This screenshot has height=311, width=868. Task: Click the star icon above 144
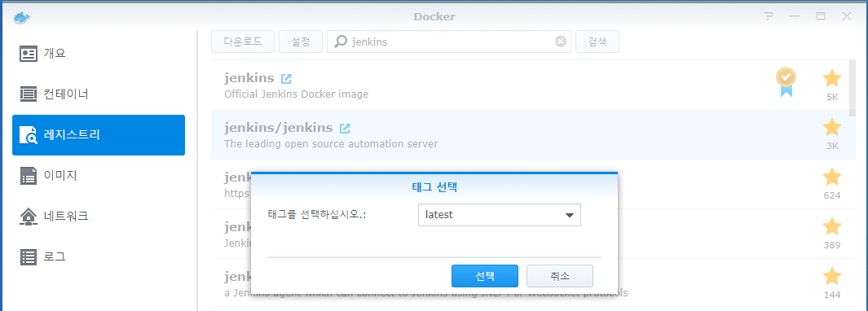point(832,276)
